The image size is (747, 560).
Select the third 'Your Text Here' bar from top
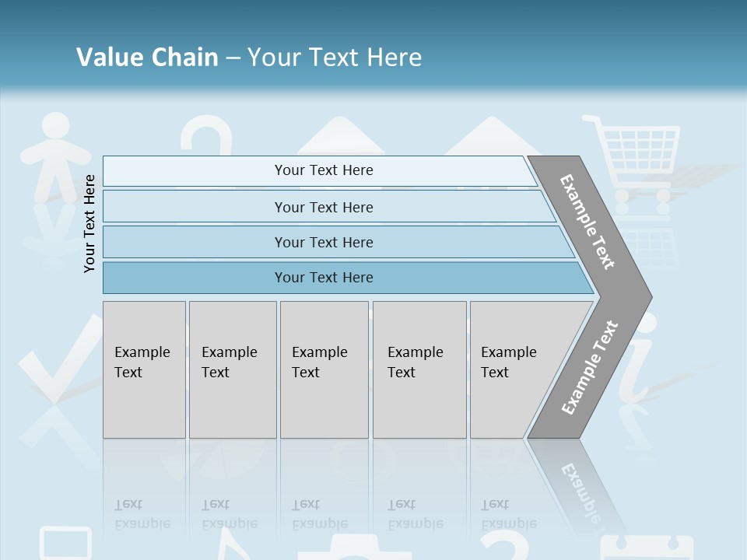click(323, 242)
